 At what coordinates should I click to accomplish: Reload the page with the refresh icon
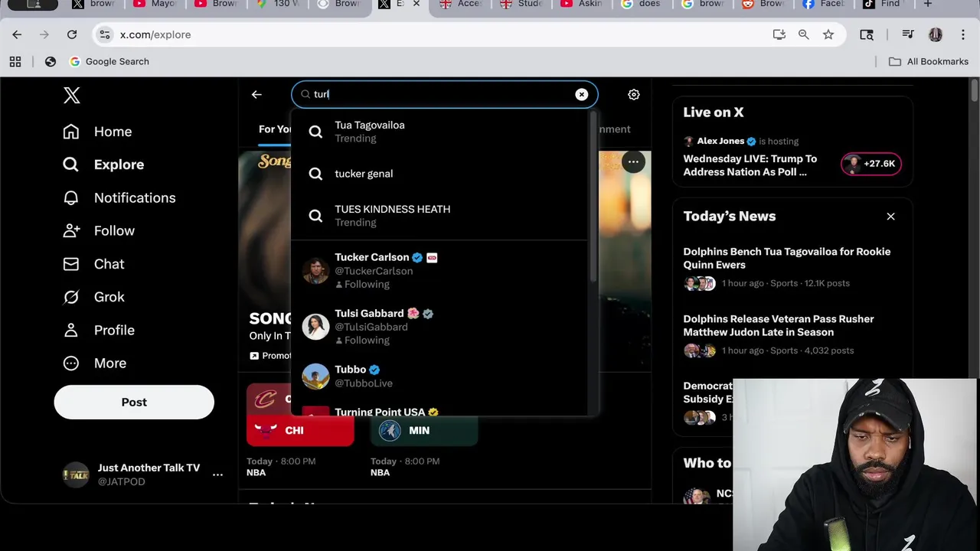tap(72, 34)
